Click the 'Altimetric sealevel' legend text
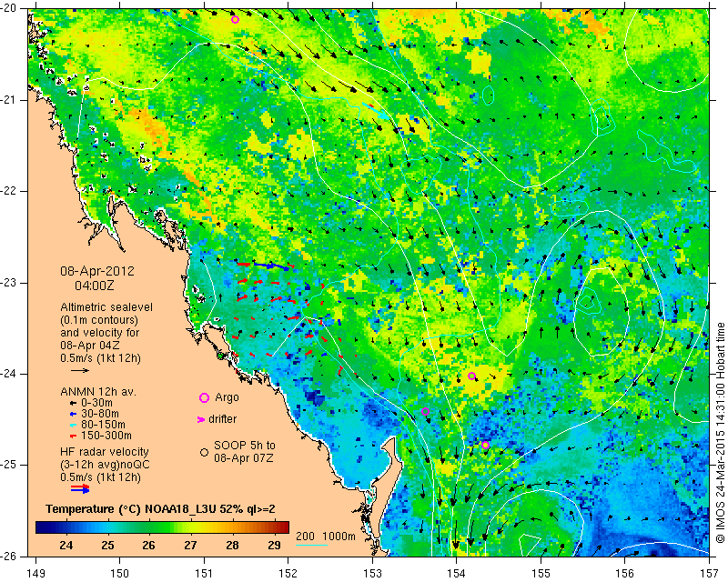 106,307
